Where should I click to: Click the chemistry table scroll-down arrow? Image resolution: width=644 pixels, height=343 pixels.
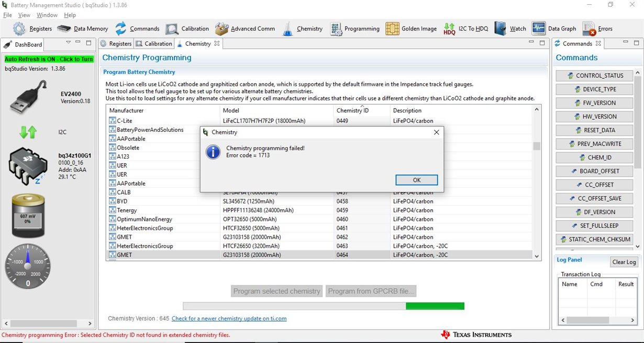[x=536, y=256]
